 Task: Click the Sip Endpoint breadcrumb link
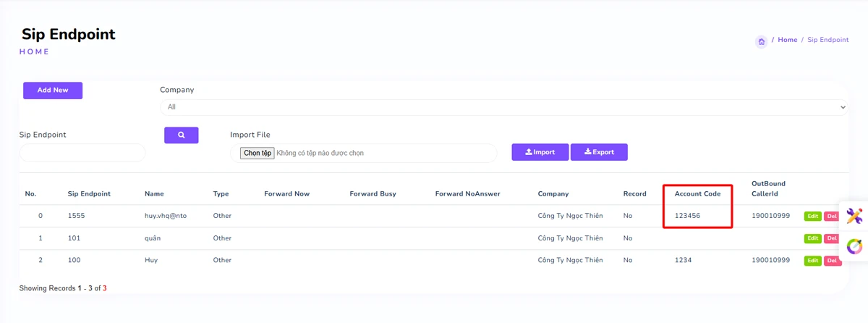(827, 40)
